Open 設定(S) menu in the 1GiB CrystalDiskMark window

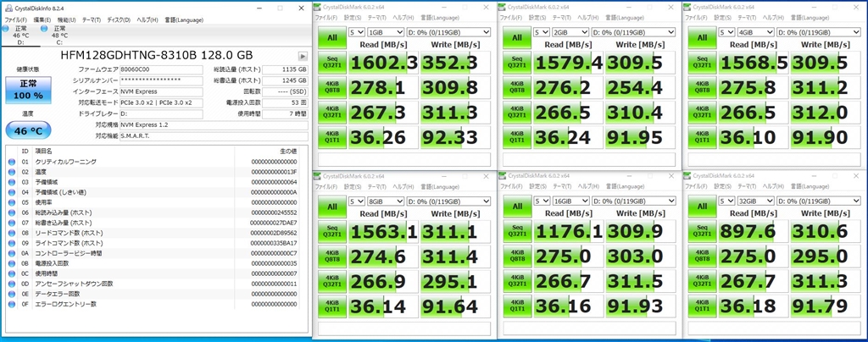point(352,17)
